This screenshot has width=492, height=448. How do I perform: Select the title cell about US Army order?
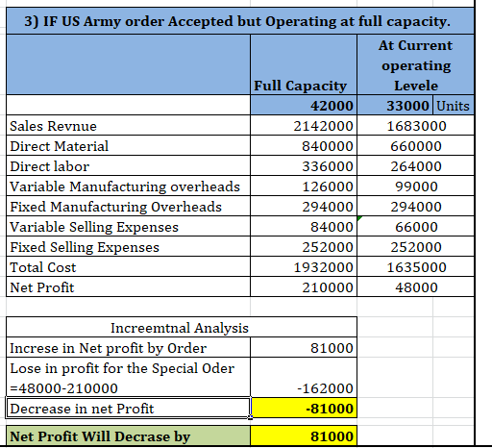[240, 21]
